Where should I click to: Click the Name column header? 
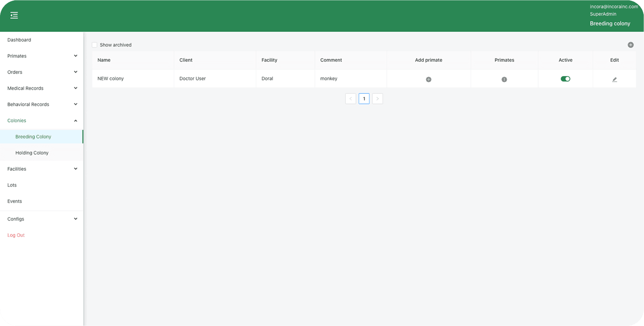[x=104, y=60]
